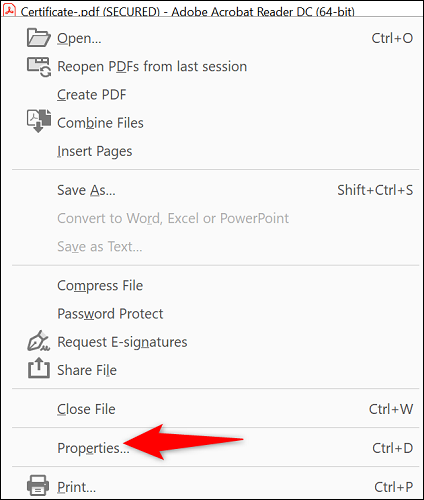Screen dimensions: 424x500
Task: Click the Reopen PDFs session icon
Action: [x=39, y=66]
